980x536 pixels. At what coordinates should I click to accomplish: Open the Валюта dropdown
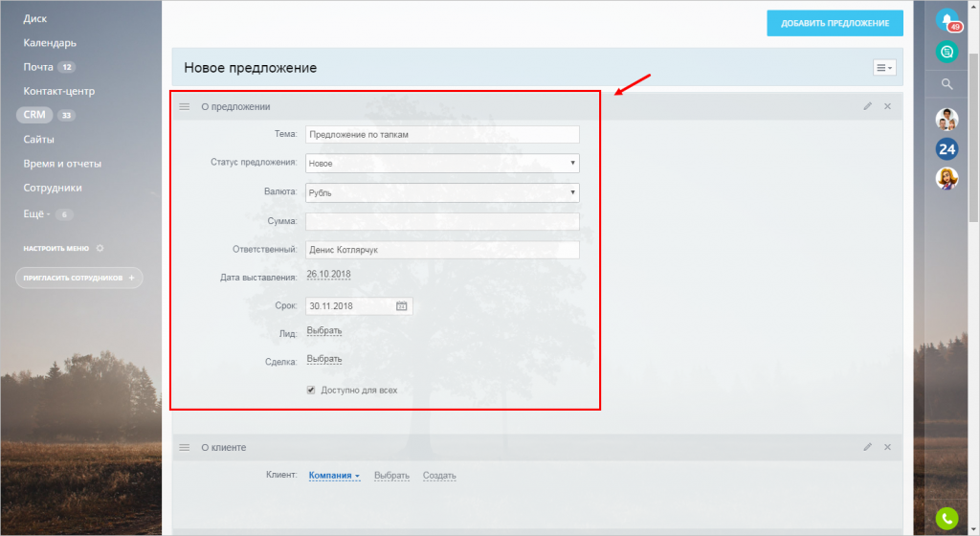coord(442,192)
